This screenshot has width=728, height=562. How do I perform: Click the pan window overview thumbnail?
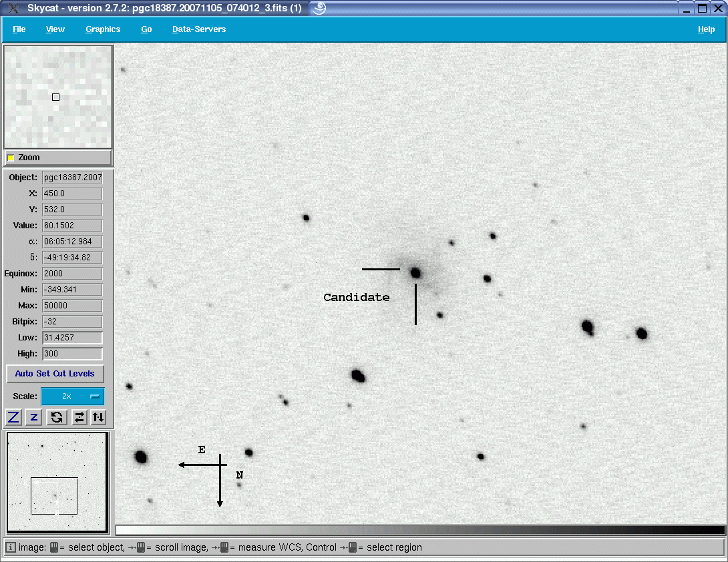57,483
